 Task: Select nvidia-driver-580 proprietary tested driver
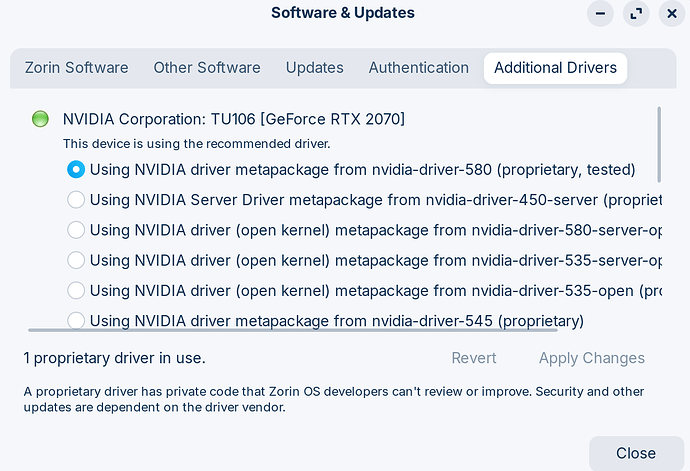point(76,169)
